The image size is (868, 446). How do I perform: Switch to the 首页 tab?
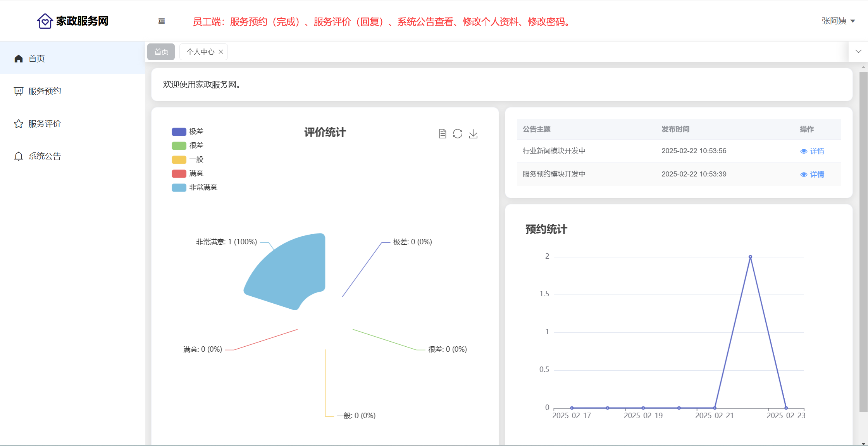[x=161, y=52]
